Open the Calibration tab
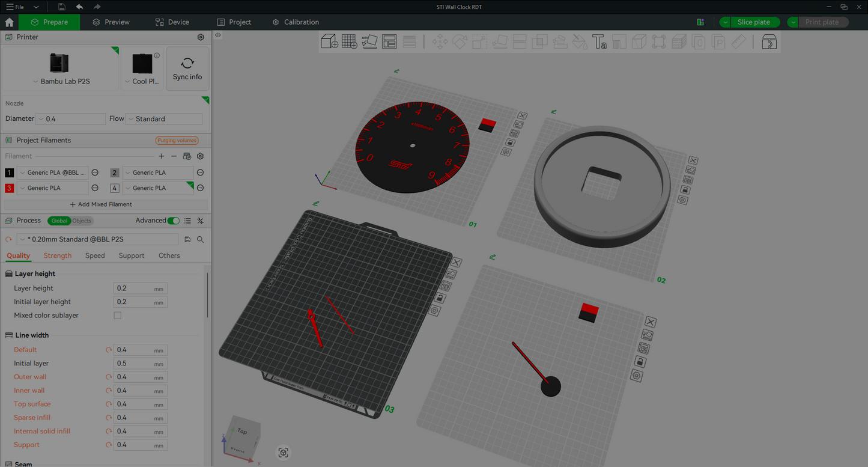The image size is (868, 467). point(296,22)
